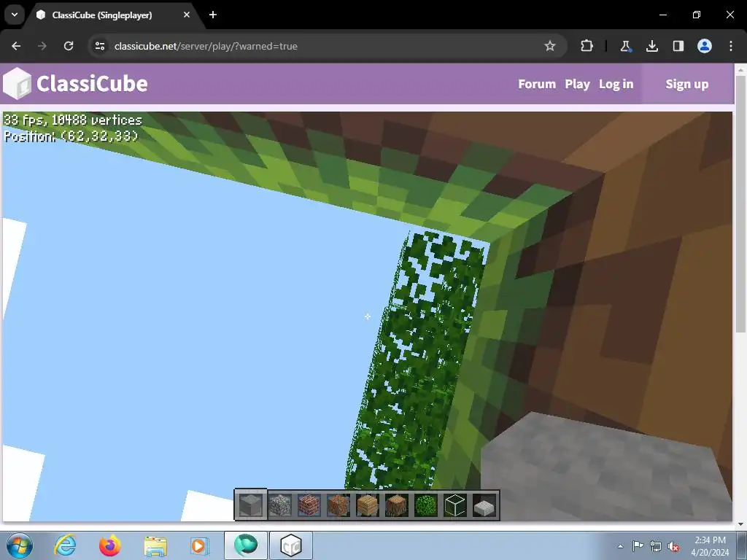Select the glass block in hotbar
747x560 pixels.
(455, 505)
